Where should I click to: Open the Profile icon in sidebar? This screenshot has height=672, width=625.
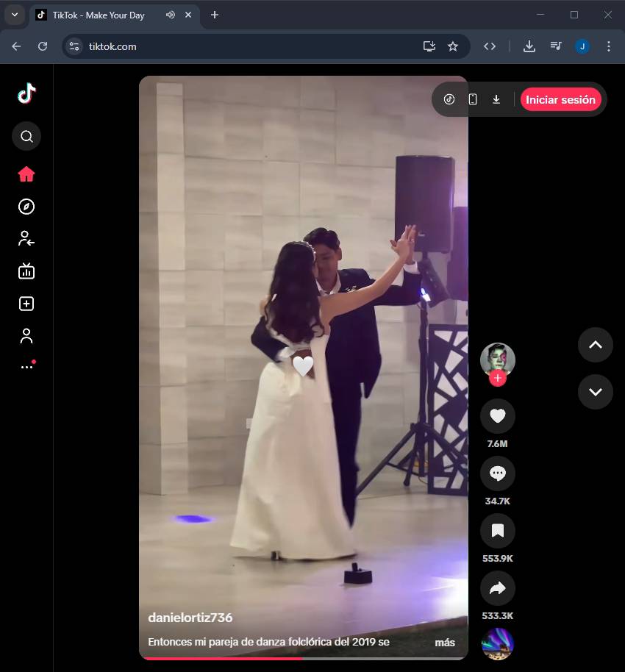click(x=26, y=336)
